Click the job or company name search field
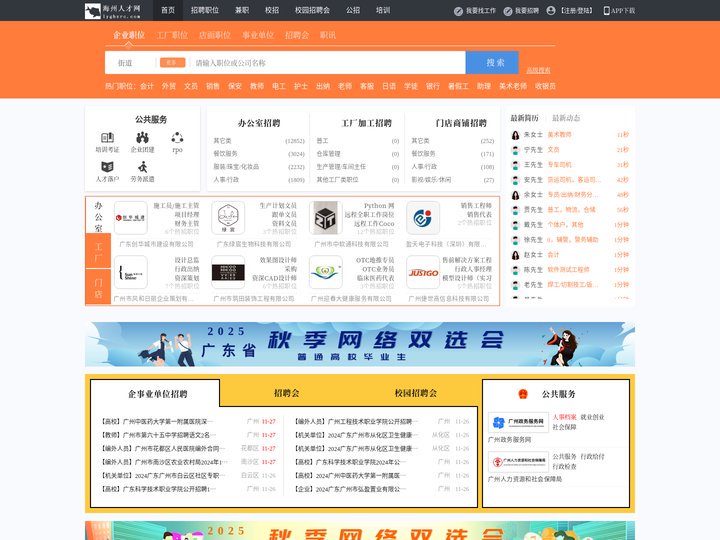Screen dimensions: 720x540 pyautogui.click(x=328, y=63)
